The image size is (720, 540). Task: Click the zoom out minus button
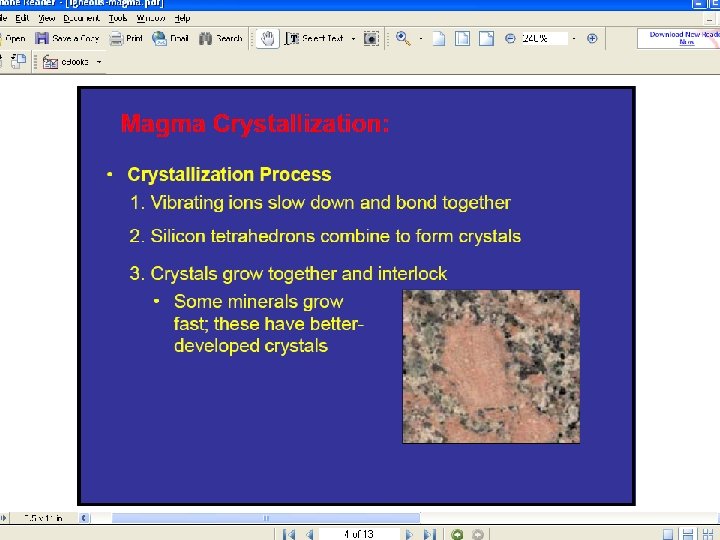click(510, 39)
